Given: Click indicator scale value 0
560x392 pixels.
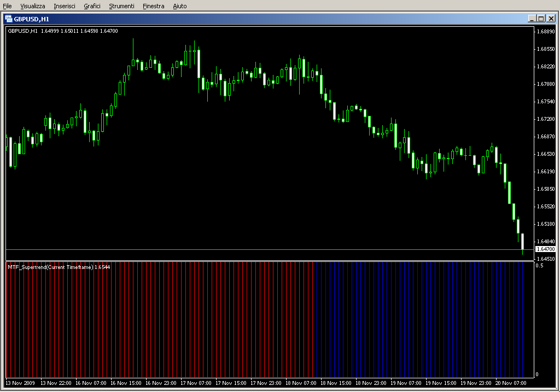Looking at the screenshot, I should pyautogui.click(x=537, y=375).
